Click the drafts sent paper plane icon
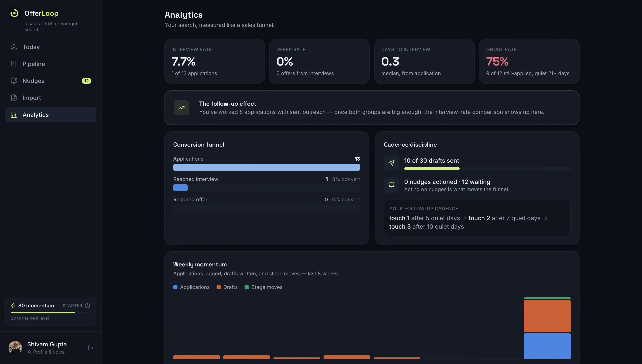The width and height of the screenshot is (642, 364). tap(391, 163)
